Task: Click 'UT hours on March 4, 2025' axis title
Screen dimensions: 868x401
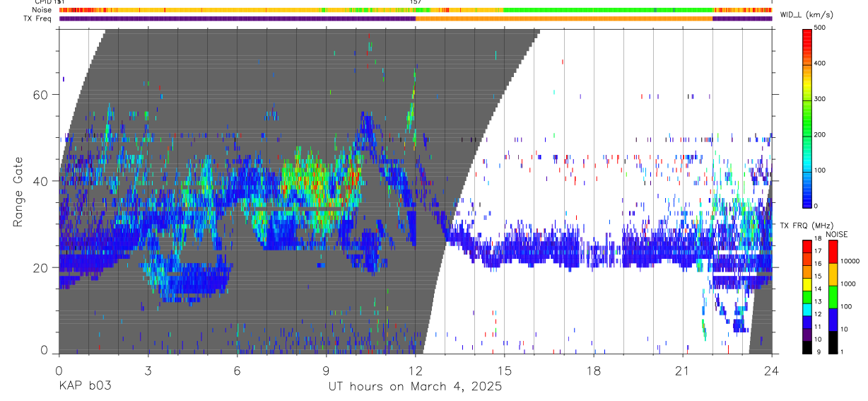Action: click(415, 387)
